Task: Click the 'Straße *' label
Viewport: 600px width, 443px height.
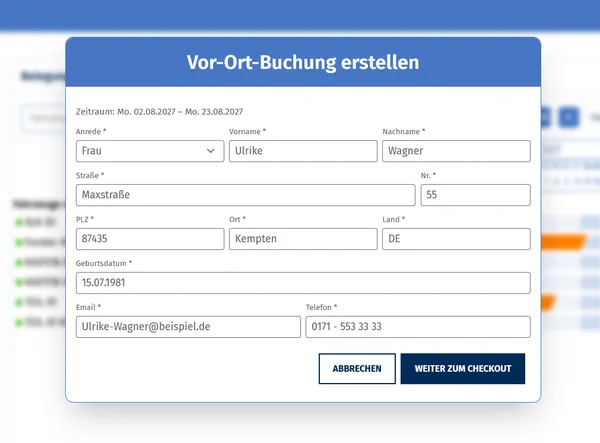Action: point(90,176)
